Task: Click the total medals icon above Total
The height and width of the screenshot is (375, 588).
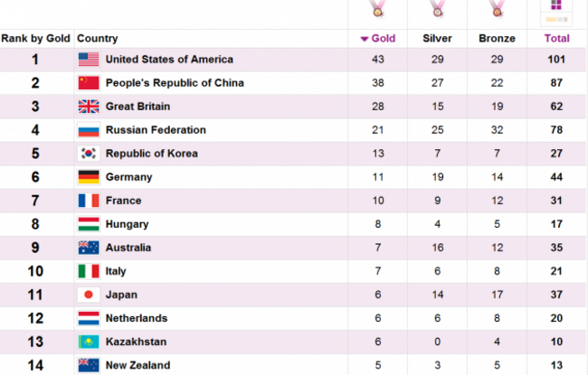Action: point(555,9)
